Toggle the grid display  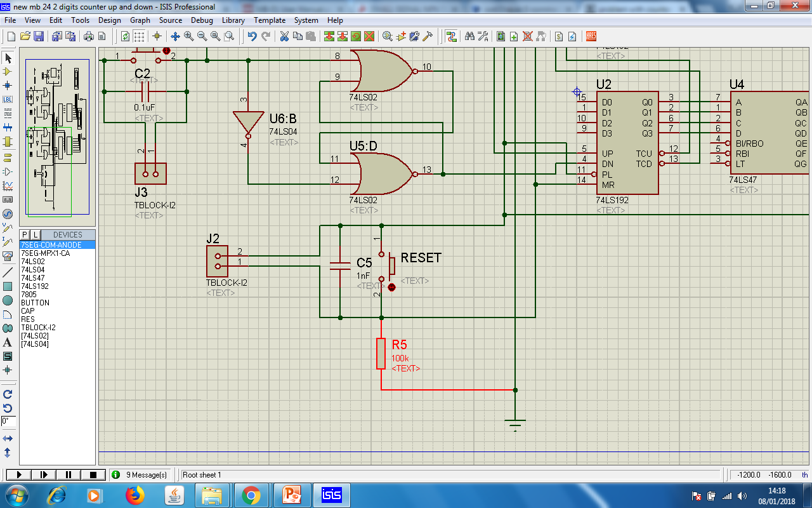(139, 36)
